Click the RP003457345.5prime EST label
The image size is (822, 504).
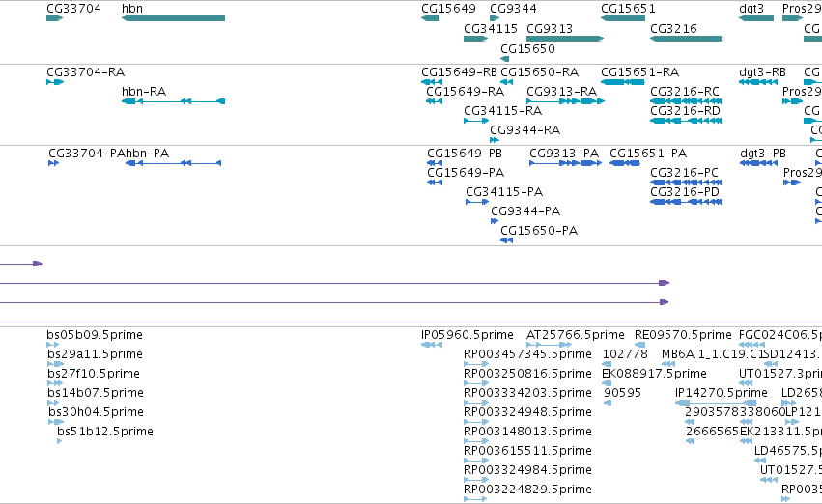click(x=527, y=354)
